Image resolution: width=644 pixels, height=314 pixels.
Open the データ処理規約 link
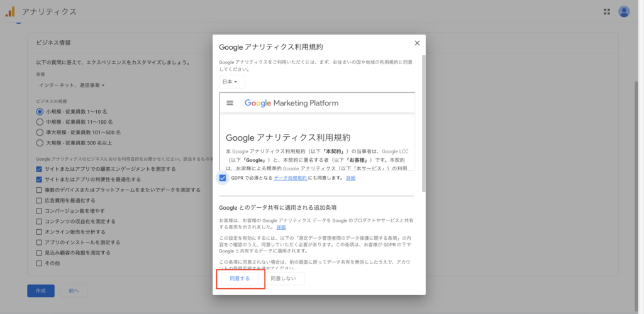click(291, 178)
